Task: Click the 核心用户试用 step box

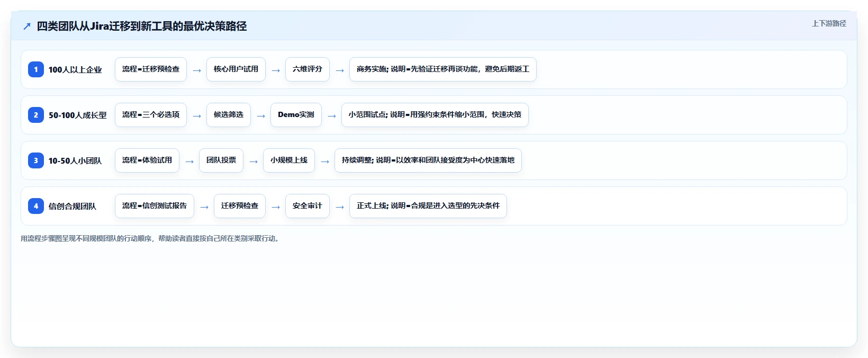Action: click(236, 69)
